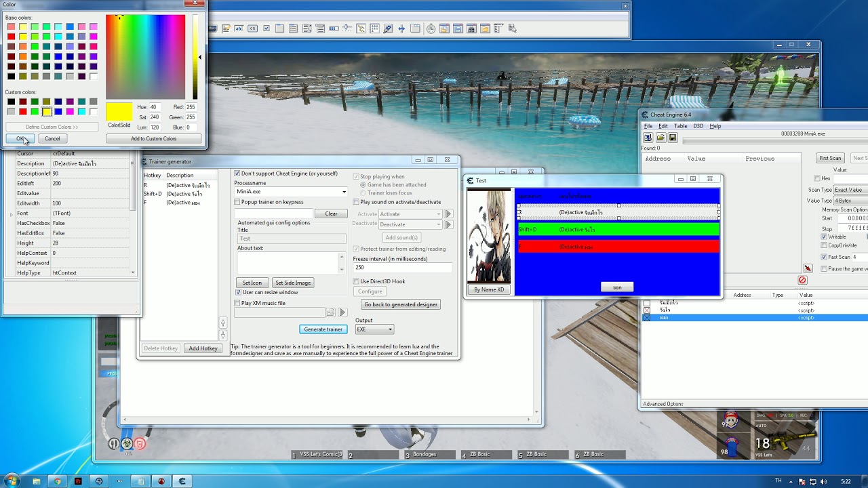Click the red arrow add-address icon
The width and height of the screenshot is (868, 488).
(808, 268)
